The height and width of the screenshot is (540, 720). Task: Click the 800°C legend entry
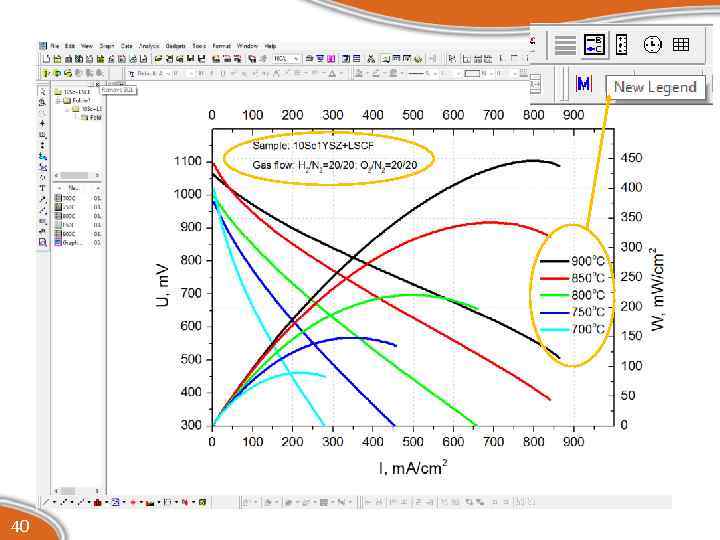pos(573,295)
